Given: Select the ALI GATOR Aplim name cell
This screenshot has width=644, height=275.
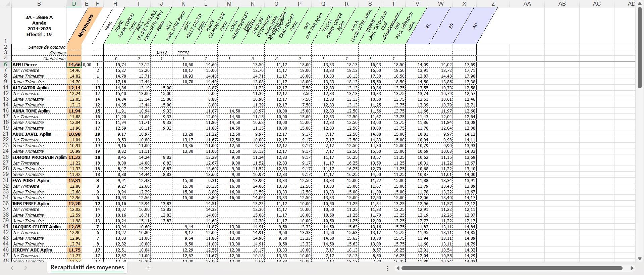Looking at the screenshot, I should [x=39, y=88].
